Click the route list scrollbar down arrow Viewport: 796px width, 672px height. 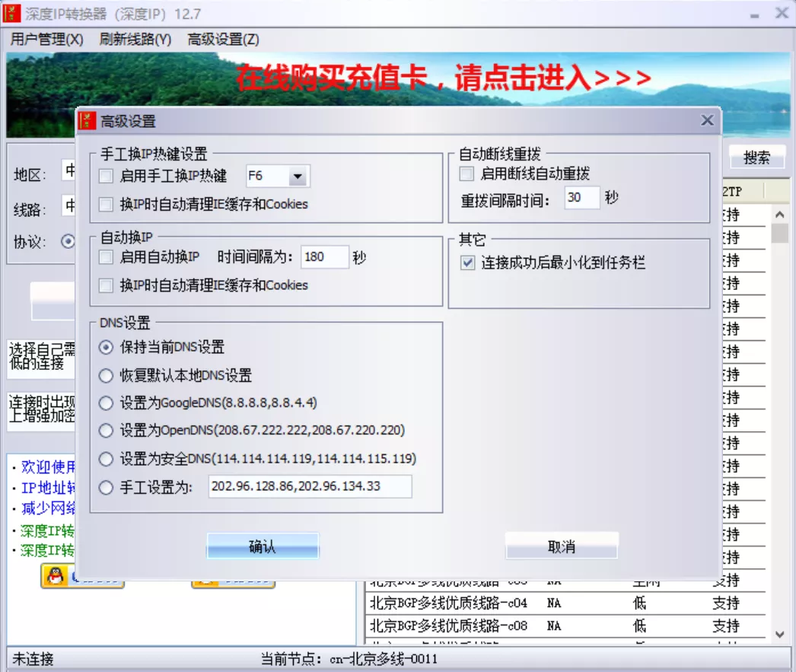pyautogui.click(x=780, y=634)
